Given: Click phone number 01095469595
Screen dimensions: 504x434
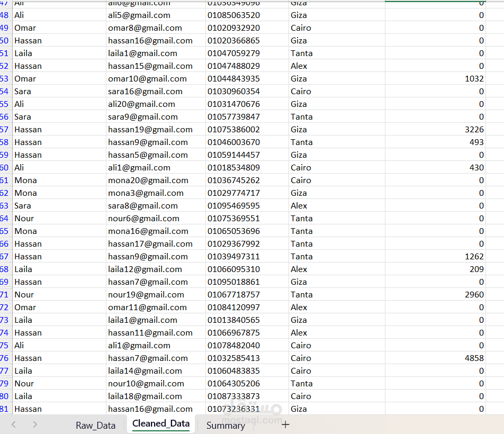Looking at the screenshot, I should pos(247,205).
